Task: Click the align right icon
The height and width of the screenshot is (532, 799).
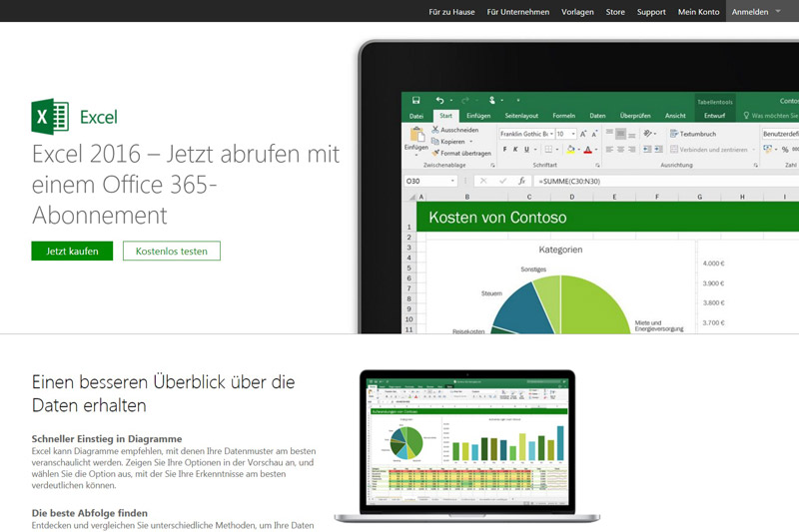Action: [x=632, y=149]
